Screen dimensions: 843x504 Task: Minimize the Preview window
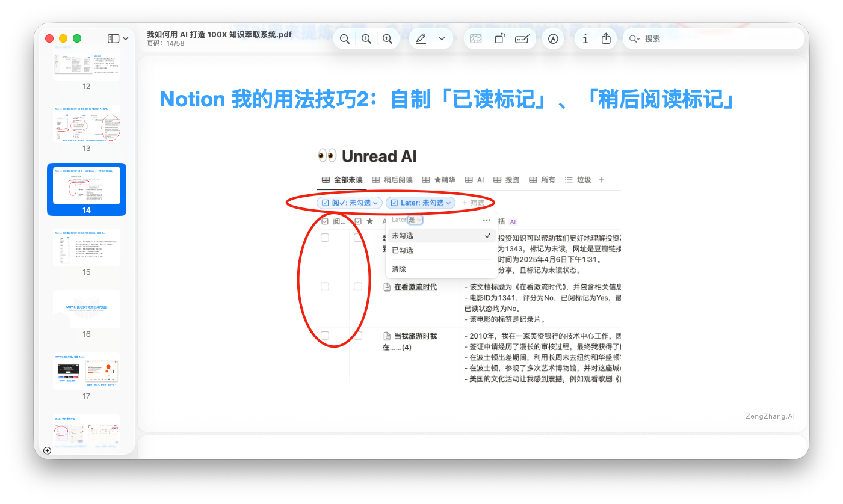pyautogui.click(x=63, y=38)
